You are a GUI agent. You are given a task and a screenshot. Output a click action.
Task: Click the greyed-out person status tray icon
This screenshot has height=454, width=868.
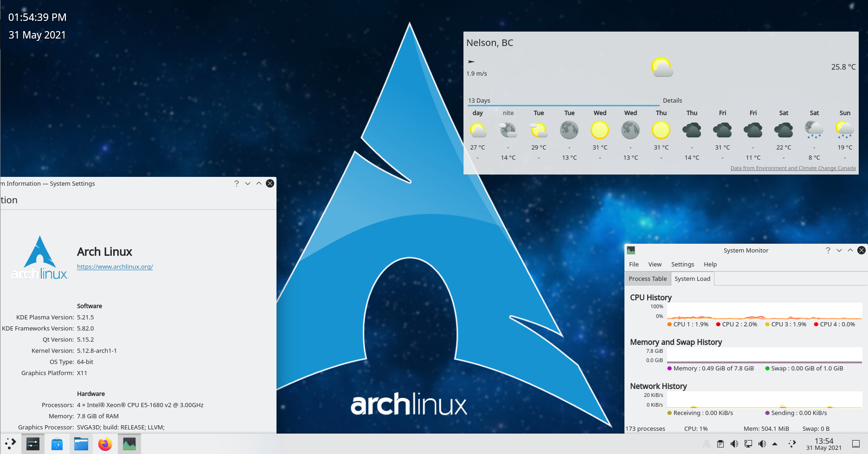pyautogui.click(x=707, y=444)
